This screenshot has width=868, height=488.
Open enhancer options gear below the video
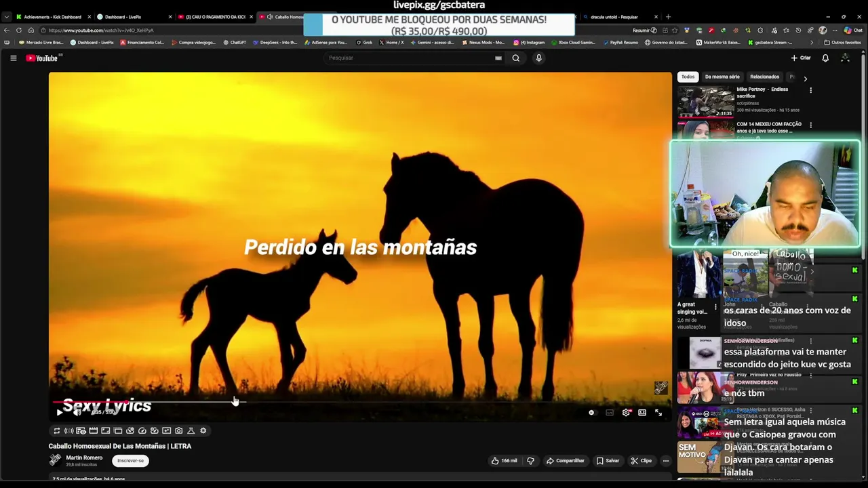coord(203,430)
